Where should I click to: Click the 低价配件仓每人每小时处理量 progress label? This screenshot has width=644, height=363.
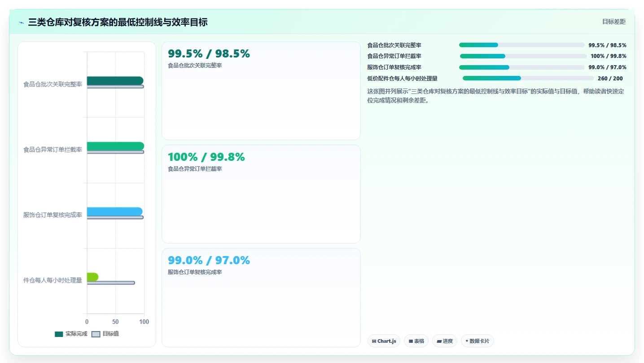[402, 78]
